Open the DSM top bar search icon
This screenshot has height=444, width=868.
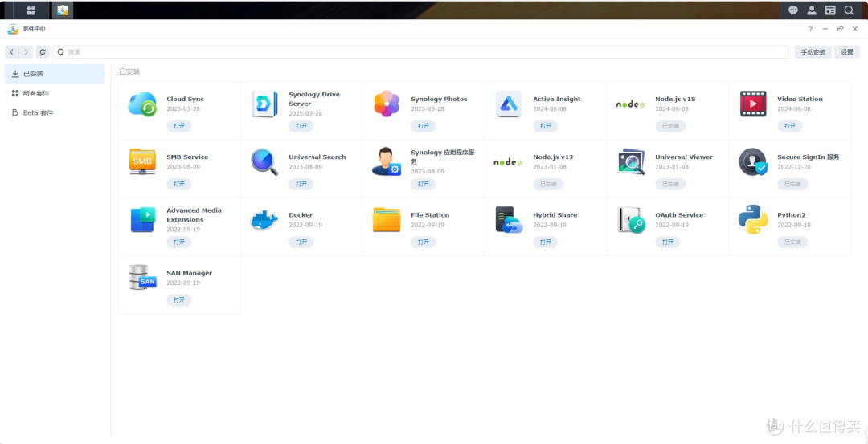coord(849,10)
